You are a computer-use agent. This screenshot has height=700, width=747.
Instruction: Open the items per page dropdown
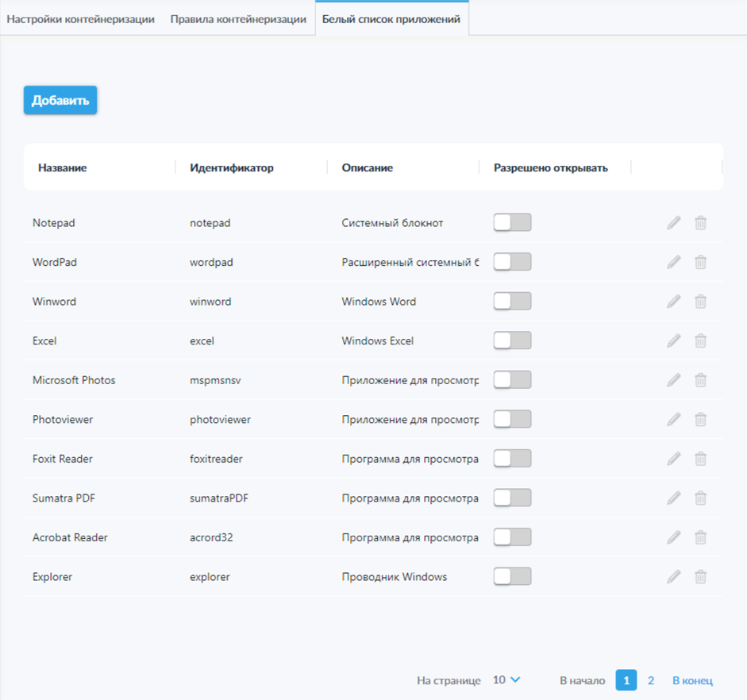(x=506, y=680)
